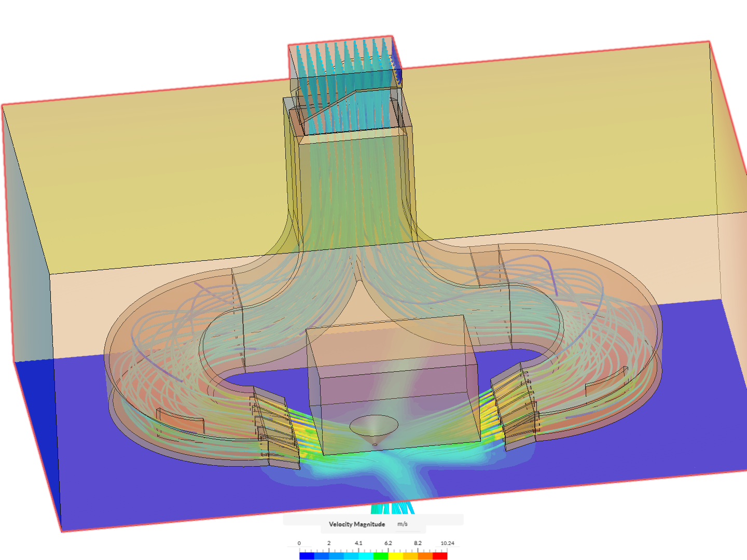The image size is (747, 560).
Task: Select the rainbow color scale bar
Action: coord(374,555)
